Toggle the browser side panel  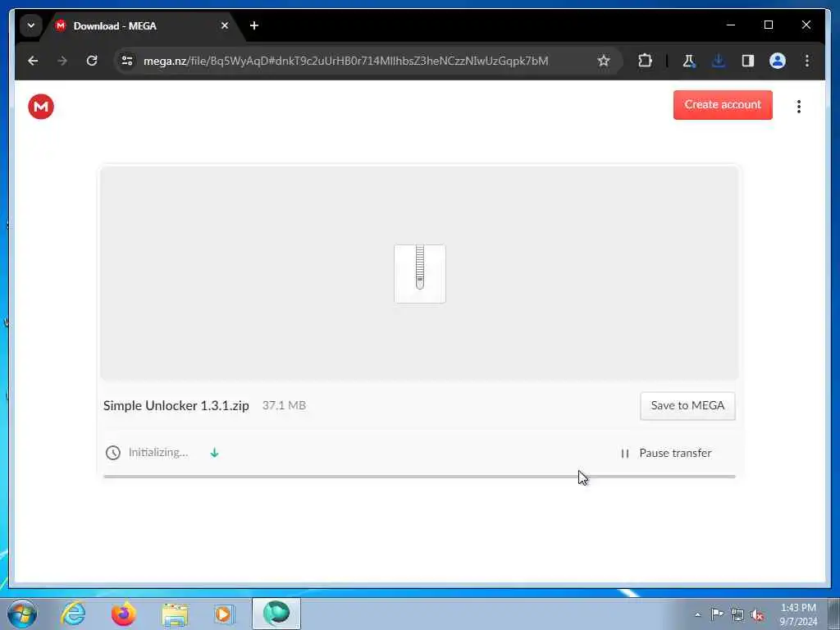pyautogui.click(x=748, y=61)
